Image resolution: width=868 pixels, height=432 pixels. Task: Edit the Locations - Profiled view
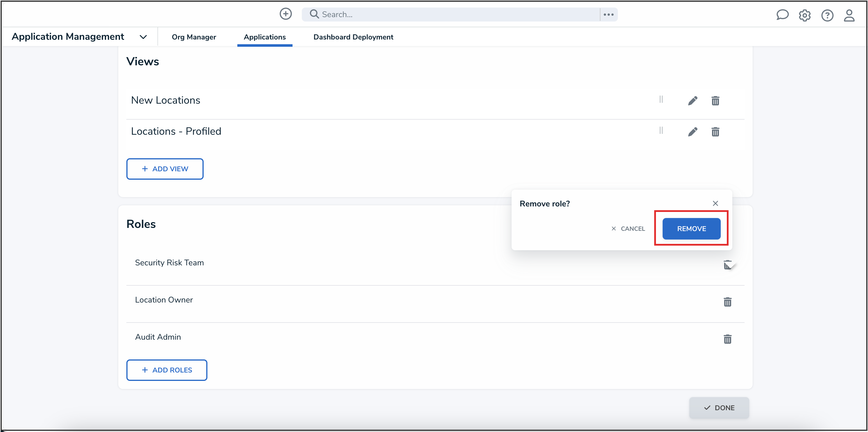(x=693, y=132)
